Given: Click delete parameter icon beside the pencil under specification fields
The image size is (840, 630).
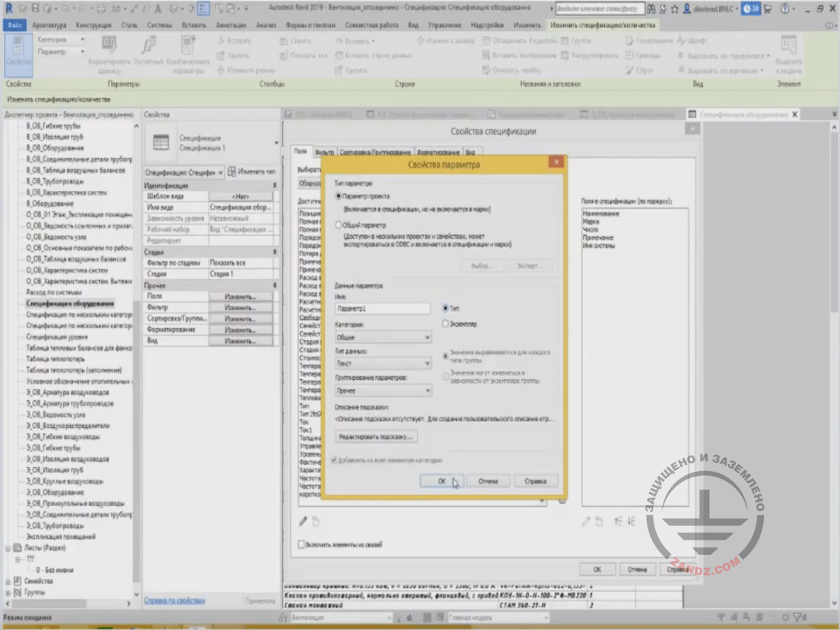Looking at the screenshot, I should coord(599,521).
